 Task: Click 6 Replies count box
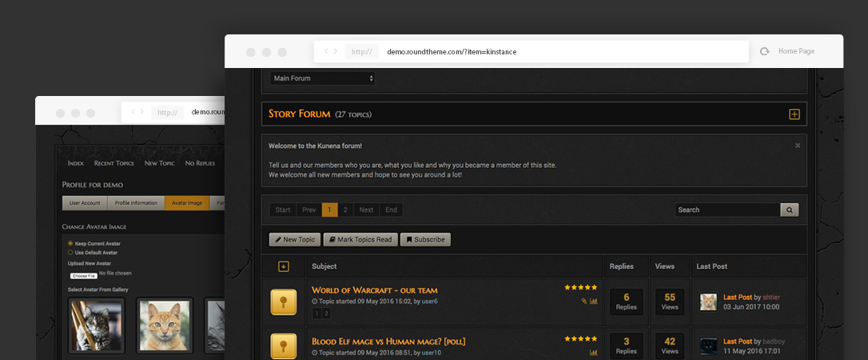pyautogui.click(x=626, y=302)
